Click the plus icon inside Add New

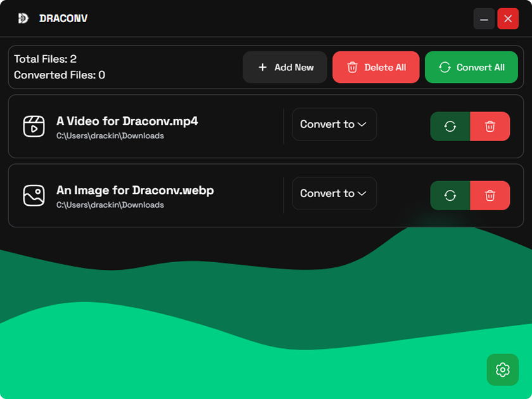263,67
